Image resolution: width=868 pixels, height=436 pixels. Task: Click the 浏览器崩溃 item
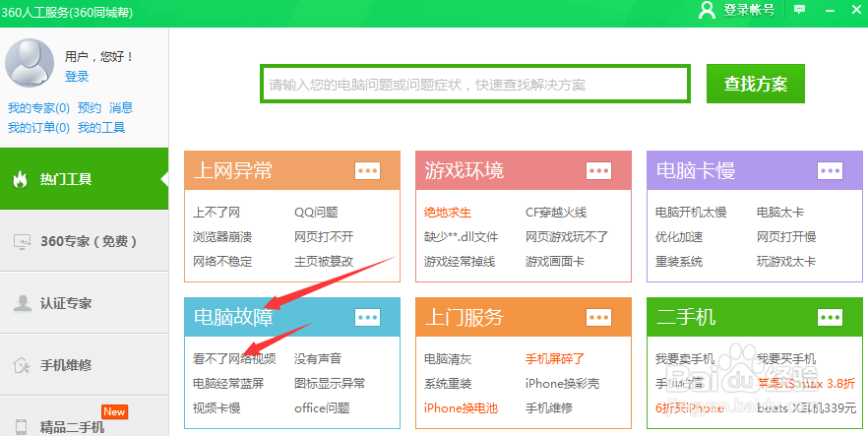pos(222,237)
